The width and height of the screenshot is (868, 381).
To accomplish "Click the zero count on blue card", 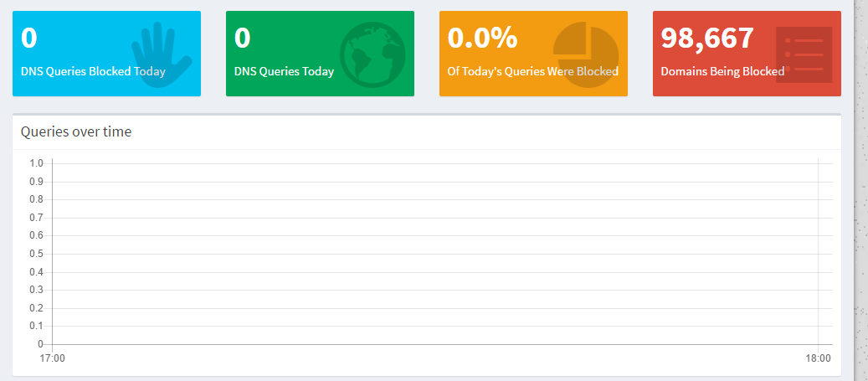I will 28,38.
